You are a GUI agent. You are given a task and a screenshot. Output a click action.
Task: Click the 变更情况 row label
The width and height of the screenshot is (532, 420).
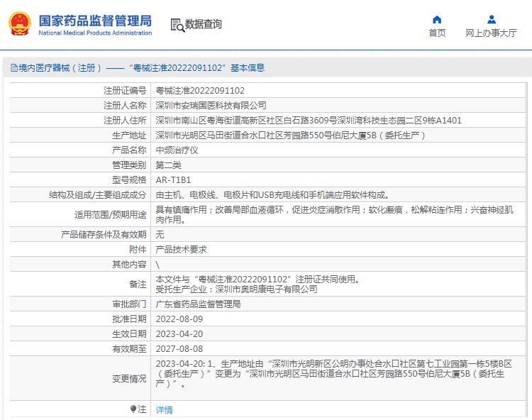point(129,379)
